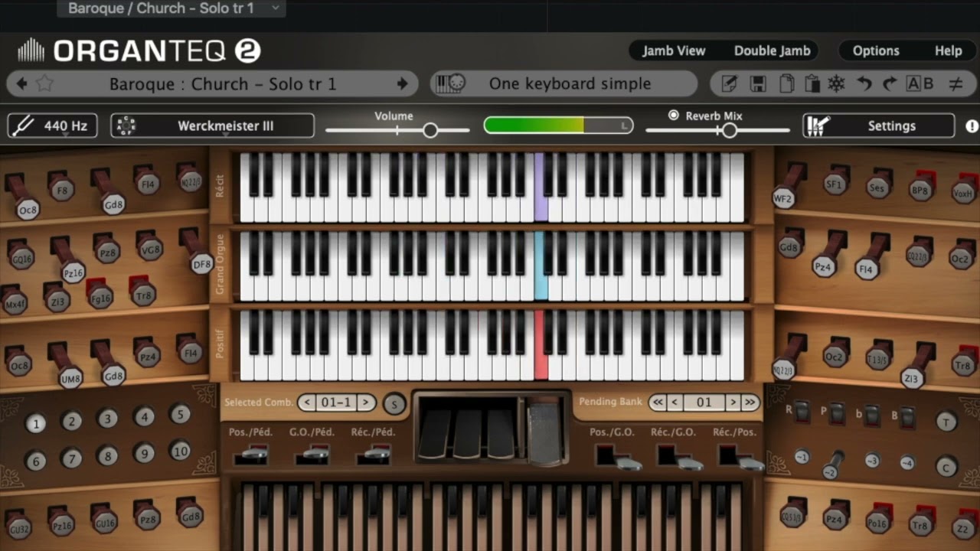The width and height of the screenshot is (980, 551).
Task: Click the round T button
Action: click(x=946, y=421)
